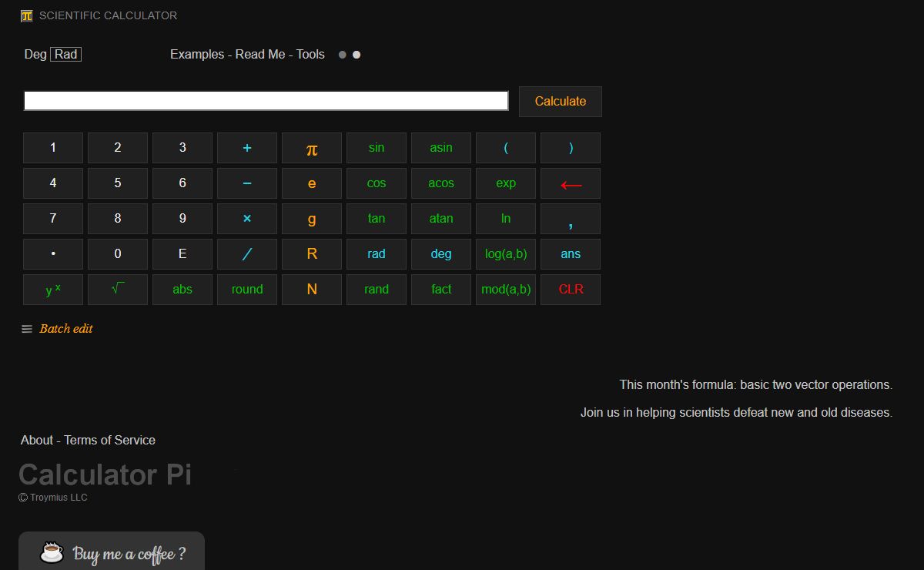Insert the gravity constant g key
Screen dimensions: 924x570
(312, 219)
